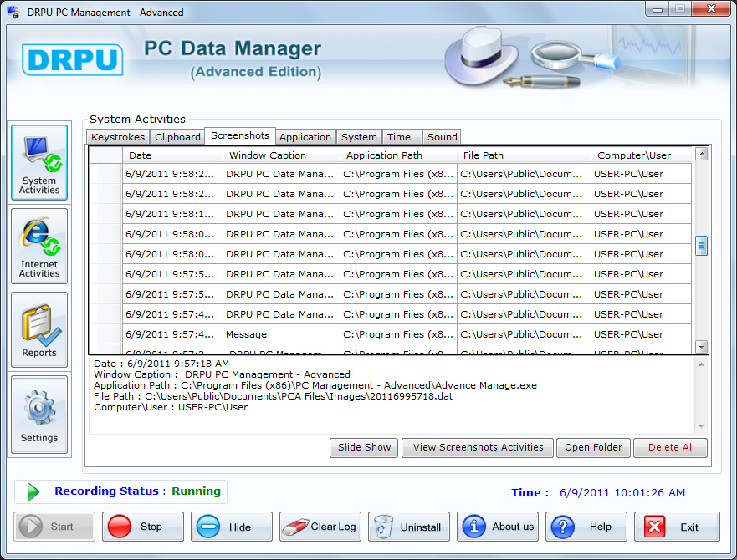Switch to the Clipboard tab
The image size is (737, 560).
[177, 137]
